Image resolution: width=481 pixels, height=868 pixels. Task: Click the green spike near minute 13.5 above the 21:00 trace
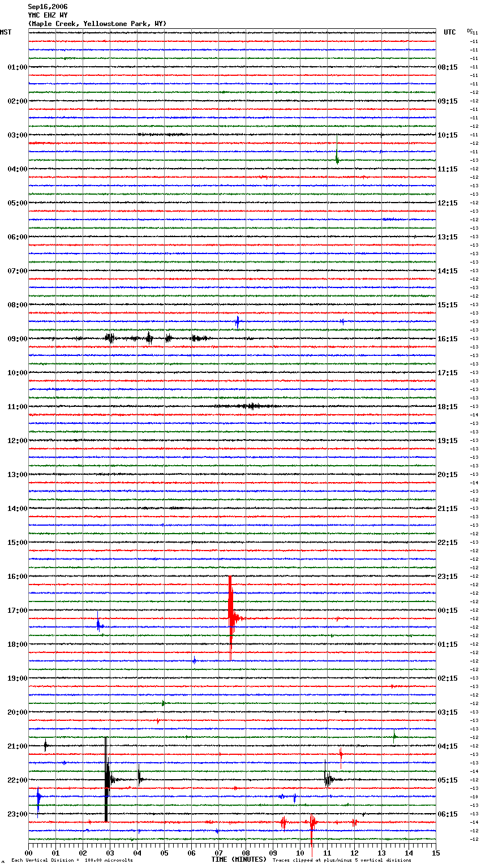(394, 736)
